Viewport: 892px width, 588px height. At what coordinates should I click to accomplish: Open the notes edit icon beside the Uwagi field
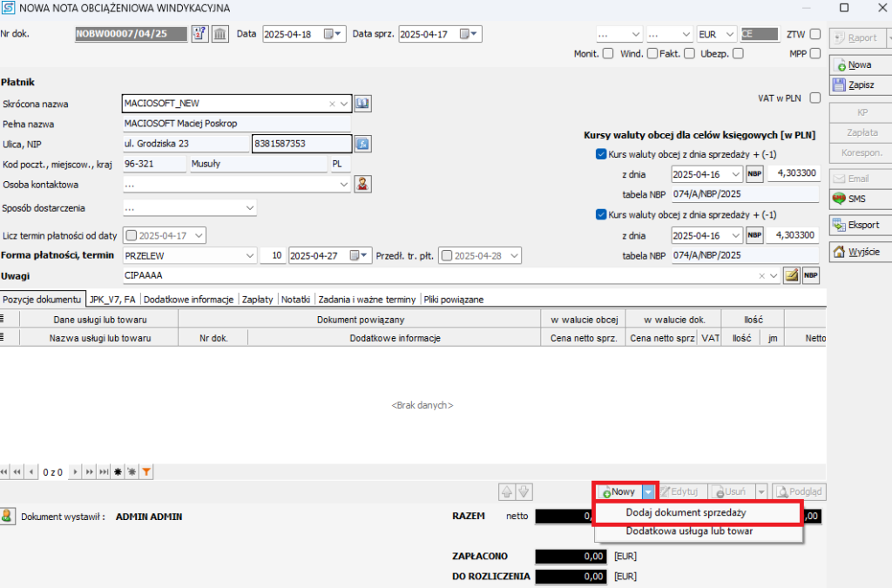[x=791, y=276]
